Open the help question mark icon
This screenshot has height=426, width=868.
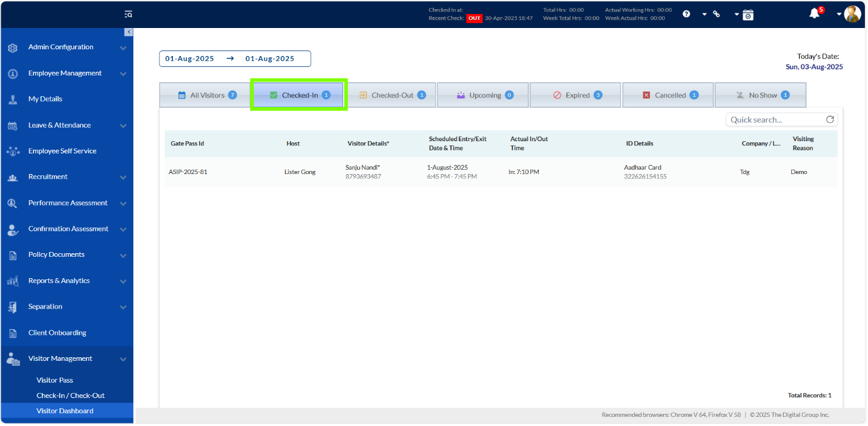[x=687, y=14]
